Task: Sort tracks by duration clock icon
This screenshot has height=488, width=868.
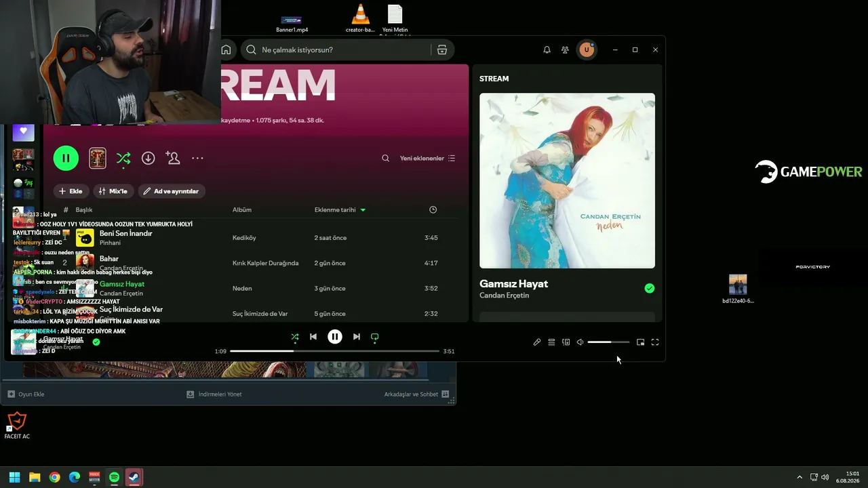Action: click(x=433, y=209)
